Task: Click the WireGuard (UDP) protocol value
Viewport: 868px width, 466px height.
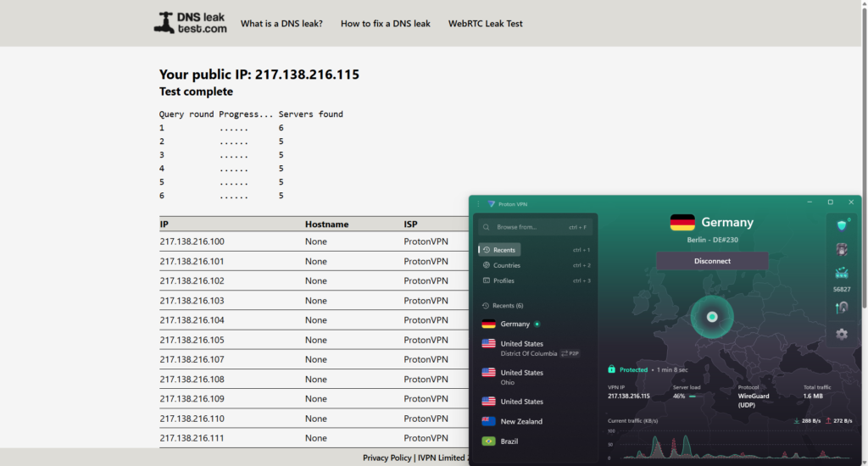Action: point(754,401)
